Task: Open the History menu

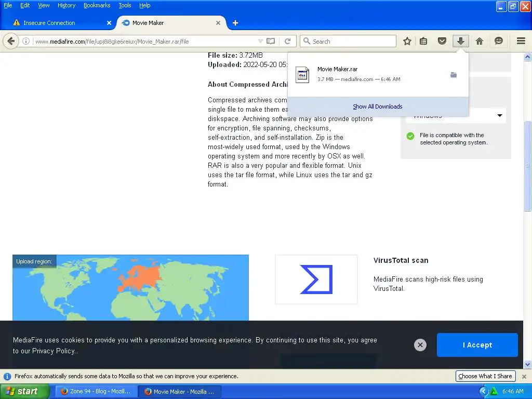Action: click(66, 5)
